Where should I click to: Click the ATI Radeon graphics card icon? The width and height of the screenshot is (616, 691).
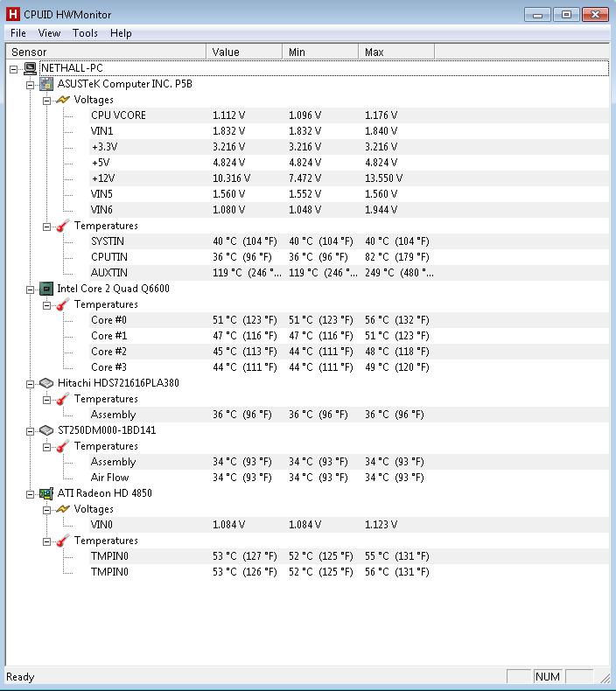tap(46, 493)
